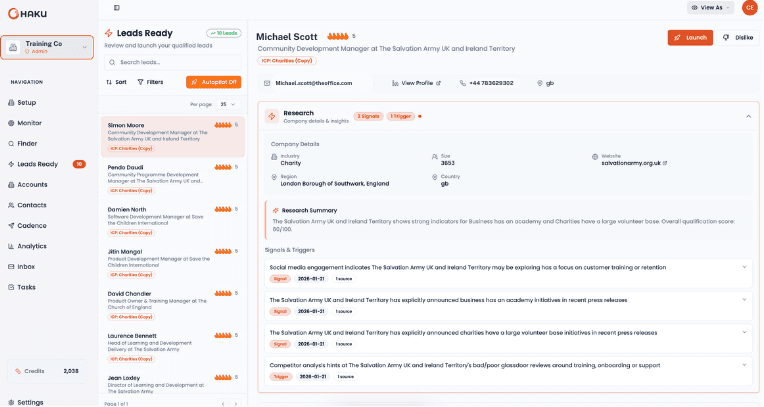
Task: Open Tasks page
Action: [x=26, y=287]
